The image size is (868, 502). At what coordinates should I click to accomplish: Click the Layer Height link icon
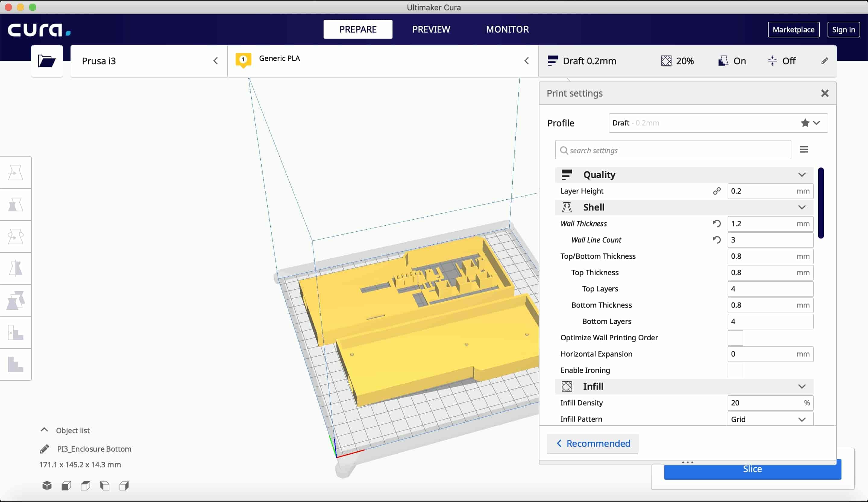[717, 191]
